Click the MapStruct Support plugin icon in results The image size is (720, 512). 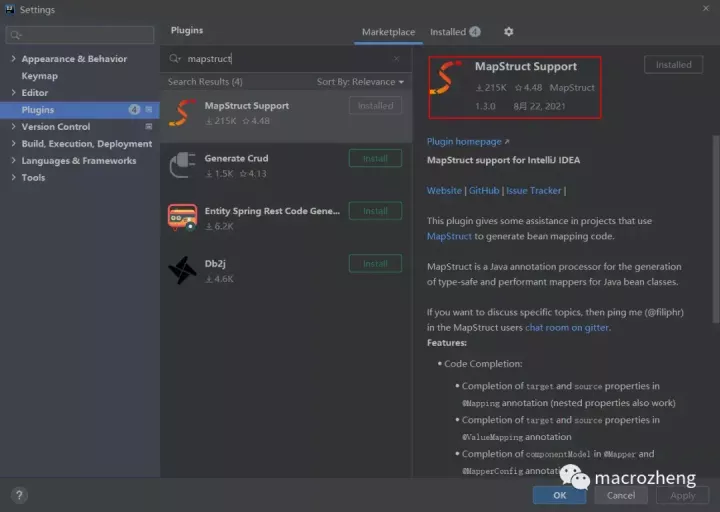(x=182, y=113)
